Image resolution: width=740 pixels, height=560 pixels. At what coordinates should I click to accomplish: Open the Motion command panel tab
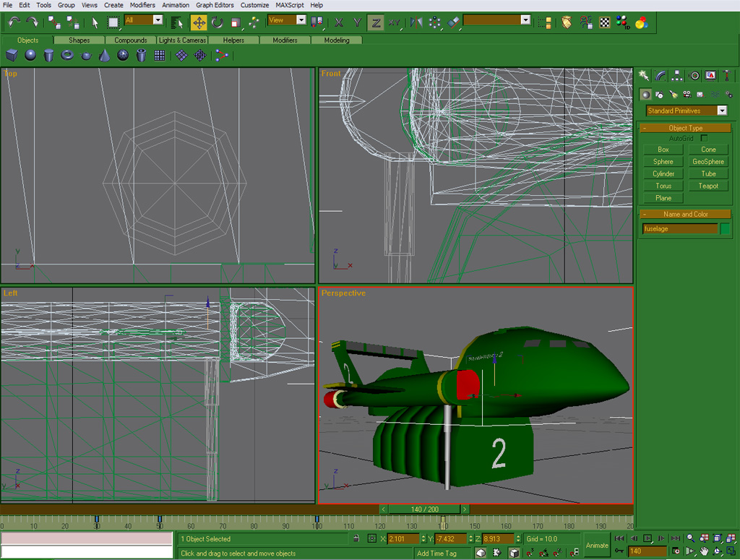click(694, 75)
